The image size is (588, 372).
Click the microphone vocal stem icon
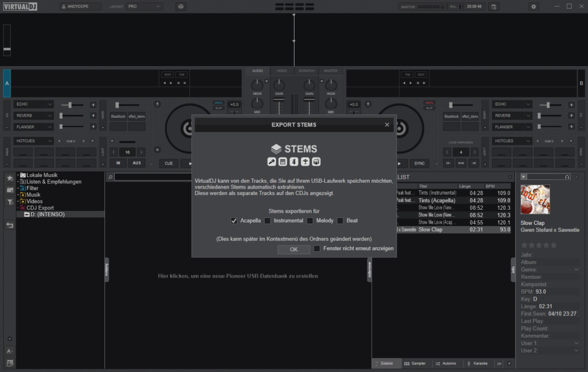[x=272, y=162]
